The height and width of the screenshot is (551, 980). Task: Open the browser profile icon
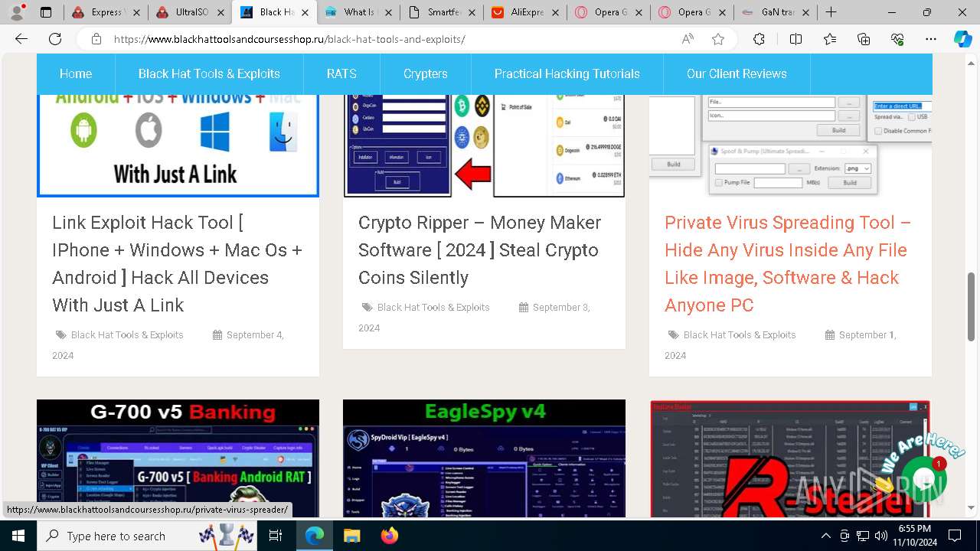pos(17,12)
